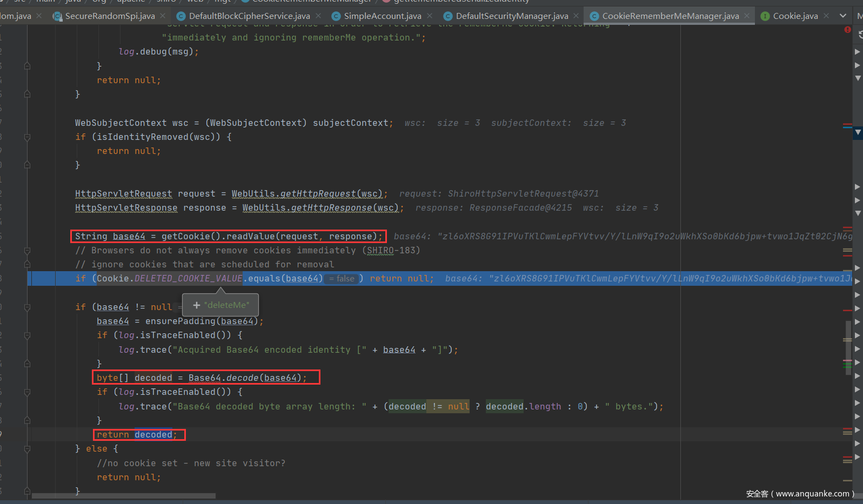Collapse the isIdentityRemoved if block
Viewport: 863px width, 504px height.
click(x=27, y=137)
